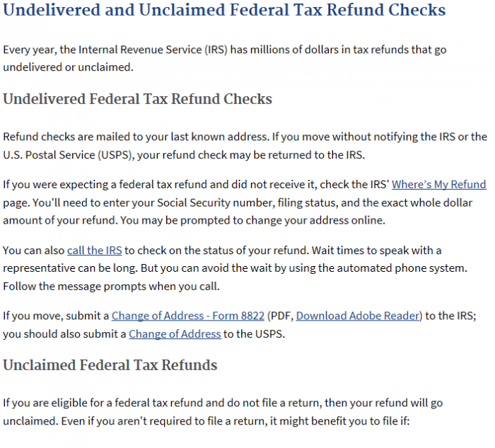Open the USPS Change of Address link
495x448 pixels.
pos(175,333)
